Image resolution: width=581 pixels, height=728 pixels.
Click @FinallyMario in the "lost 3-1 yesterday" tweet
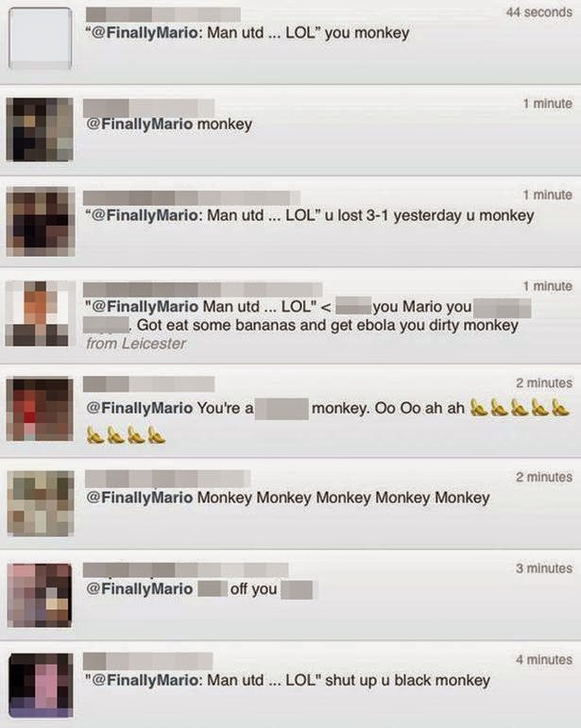(145, 215)
